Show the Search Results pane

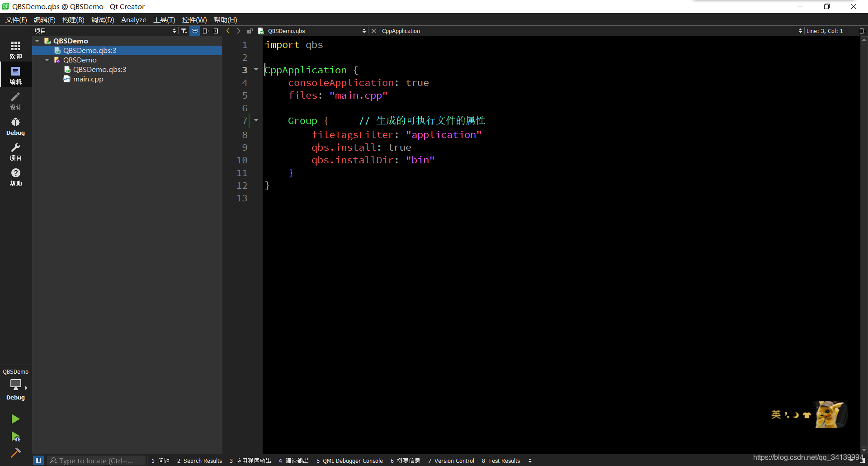(x=200, y=461)
